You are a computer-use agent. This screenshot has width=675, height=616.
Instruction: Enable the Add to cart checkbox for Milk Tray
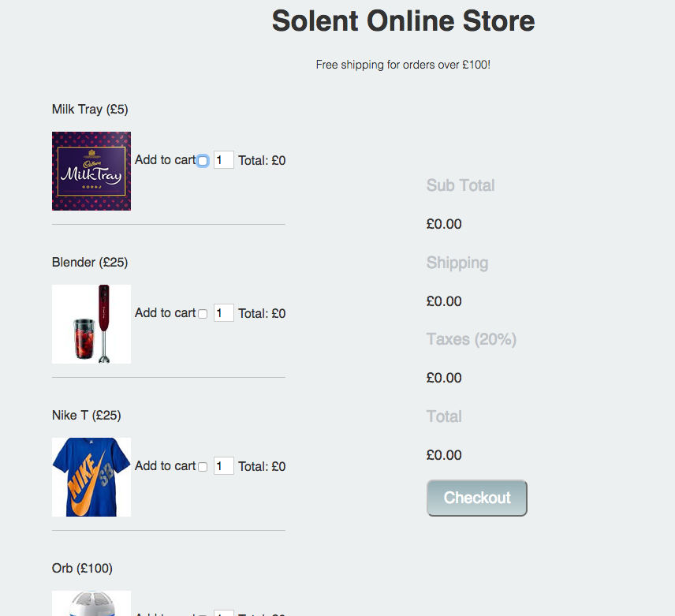pos(203,160)
